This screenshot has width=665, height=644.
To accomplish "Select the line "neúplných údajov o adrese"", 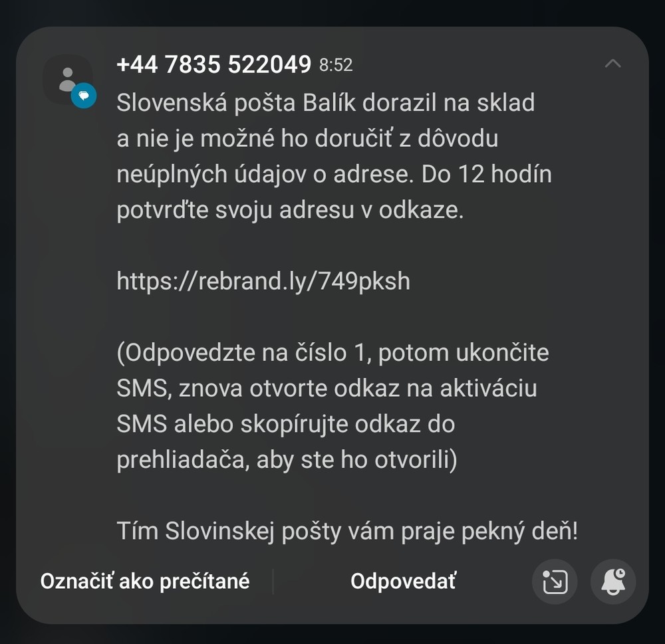I will click(334, 175).
